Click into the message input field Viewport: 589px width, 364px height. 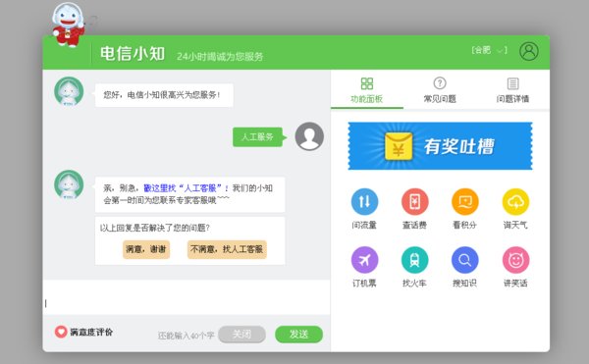187,297
